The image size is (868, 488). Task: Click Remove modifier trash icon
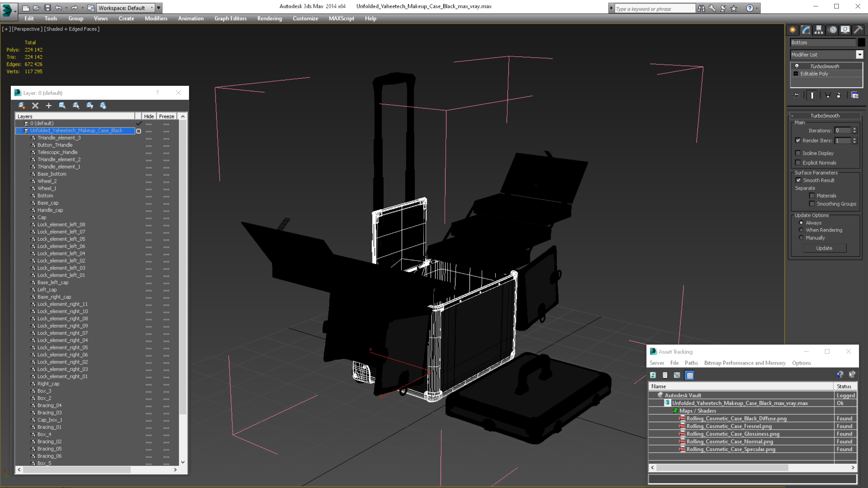[x=839, y=95]
